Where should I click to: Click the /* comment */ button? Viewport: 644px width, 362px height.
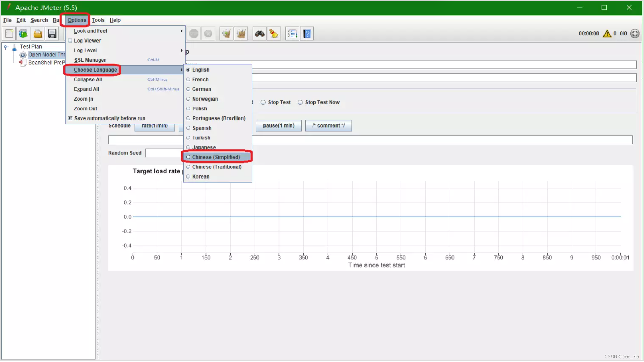click(328, 126)
